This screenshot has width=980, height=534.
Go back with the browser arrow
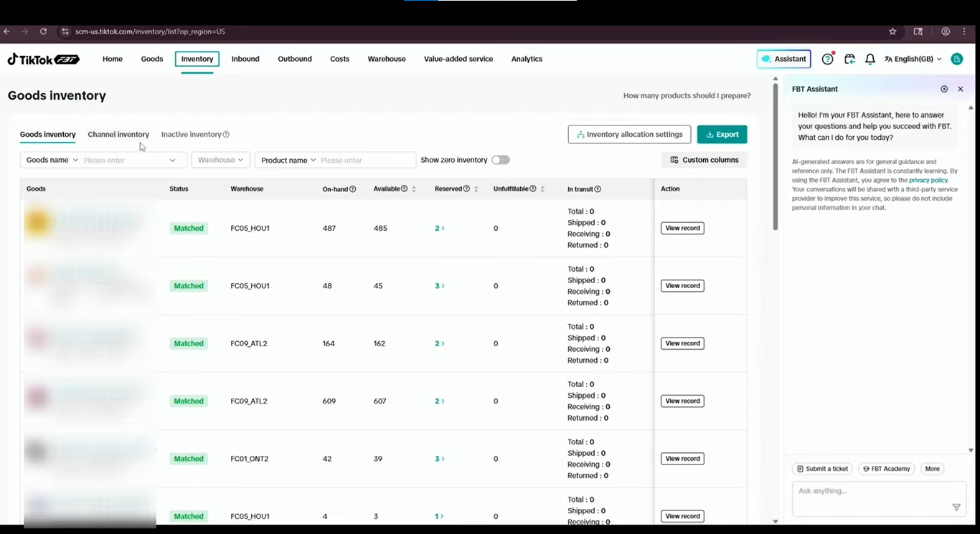pos(6,32)
